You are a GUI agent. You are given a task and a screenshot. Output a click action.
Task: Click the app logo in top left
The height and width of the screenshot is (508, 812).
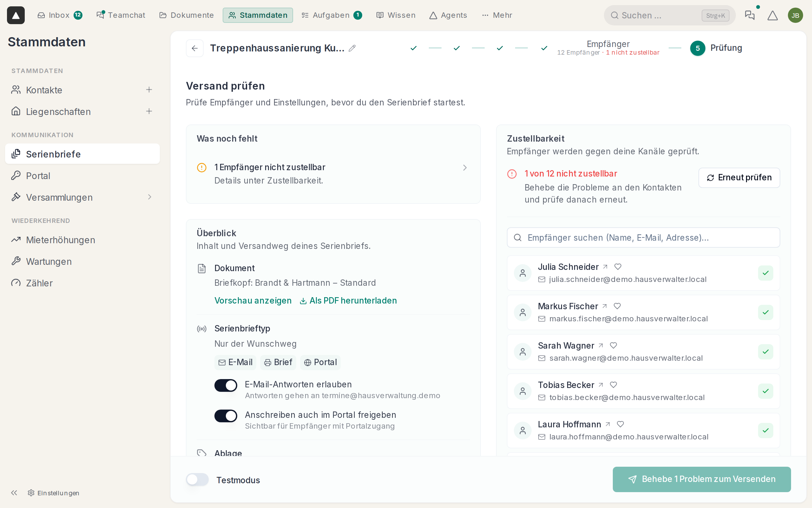pyautogui.click(x=16, y=15)
